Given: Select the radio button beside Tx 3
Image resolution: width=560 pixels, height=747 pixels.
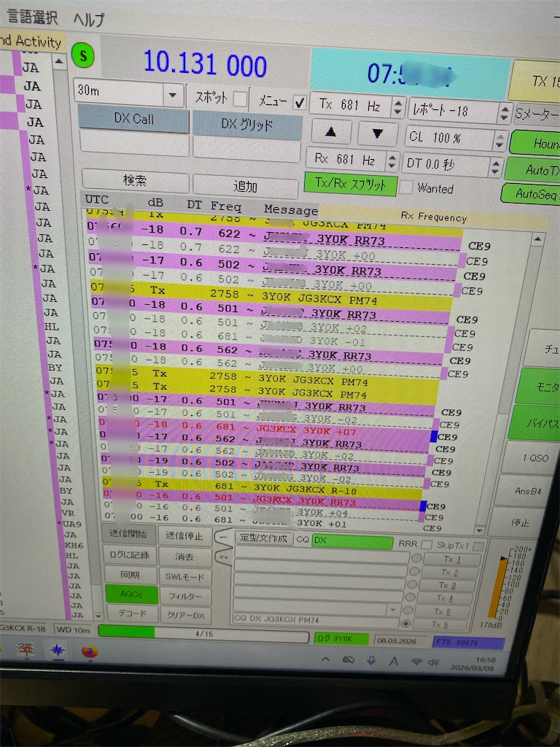Looking at the screenshot, I should point(413,584).
